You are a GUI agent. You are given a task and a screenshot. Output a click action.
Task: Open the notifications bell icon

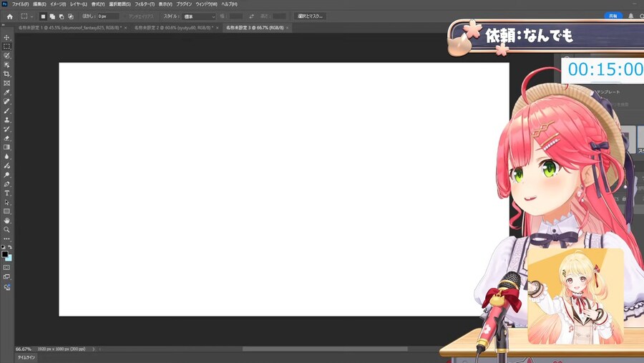click(631, 16)
